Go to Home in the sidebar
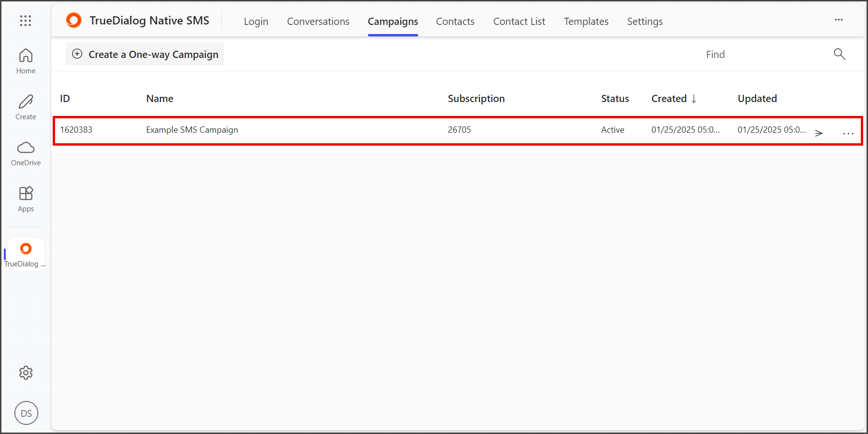The width and height of the screenshot is (868, 434). (x=26, y=61)
